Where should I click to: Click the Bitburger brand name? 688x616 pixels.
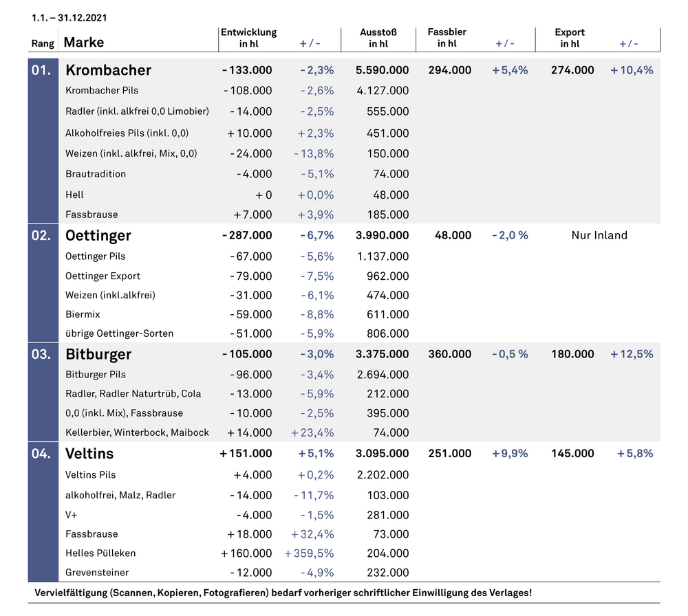pyautogui.click(x=98, y=355)
